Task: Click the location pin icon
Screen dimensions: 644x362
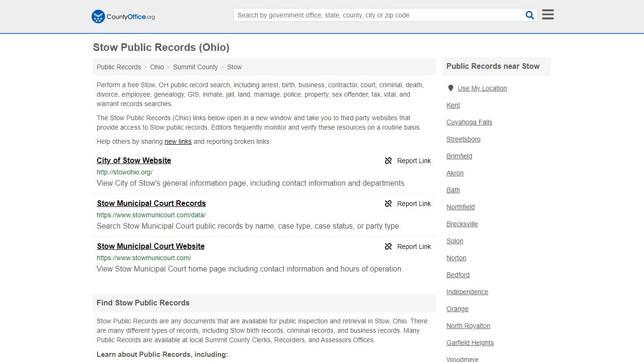Action: click(x=451, y=88)
